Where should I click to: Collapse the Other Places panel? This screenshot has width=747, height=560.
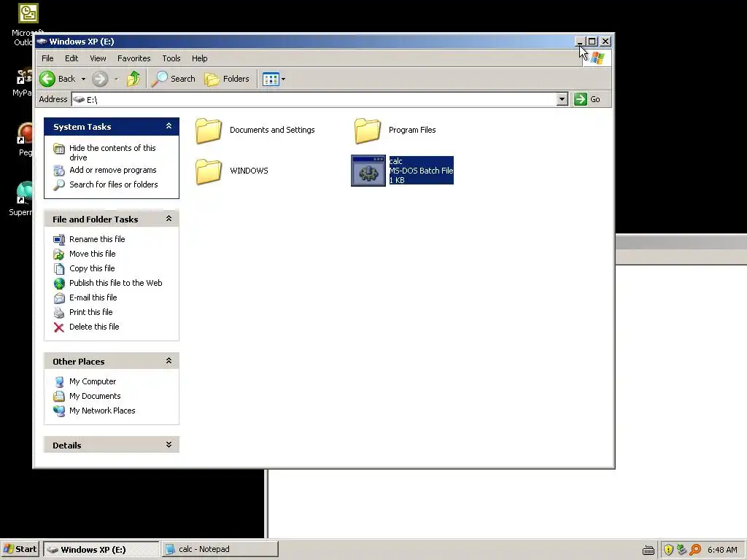(x=169, y=361)
